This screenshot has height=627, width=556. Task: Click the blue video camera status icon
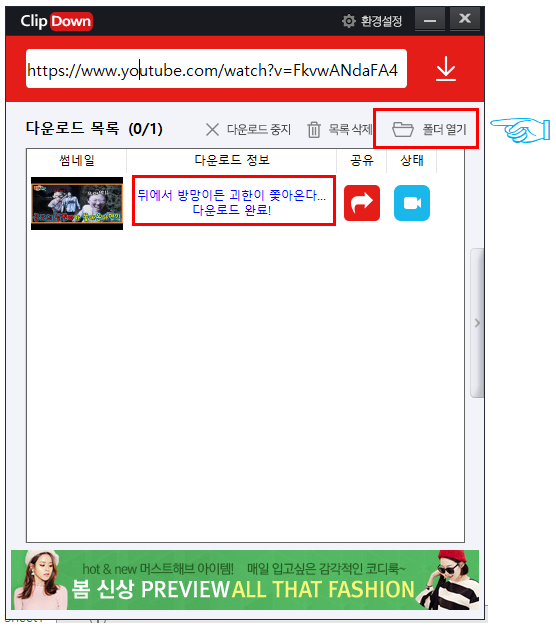point(412,203)
